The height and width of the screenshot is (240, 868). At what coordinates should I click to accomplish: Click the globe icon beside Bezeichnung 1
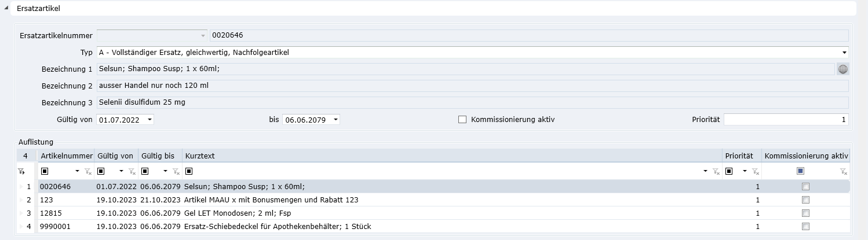[x=843, y=69]
